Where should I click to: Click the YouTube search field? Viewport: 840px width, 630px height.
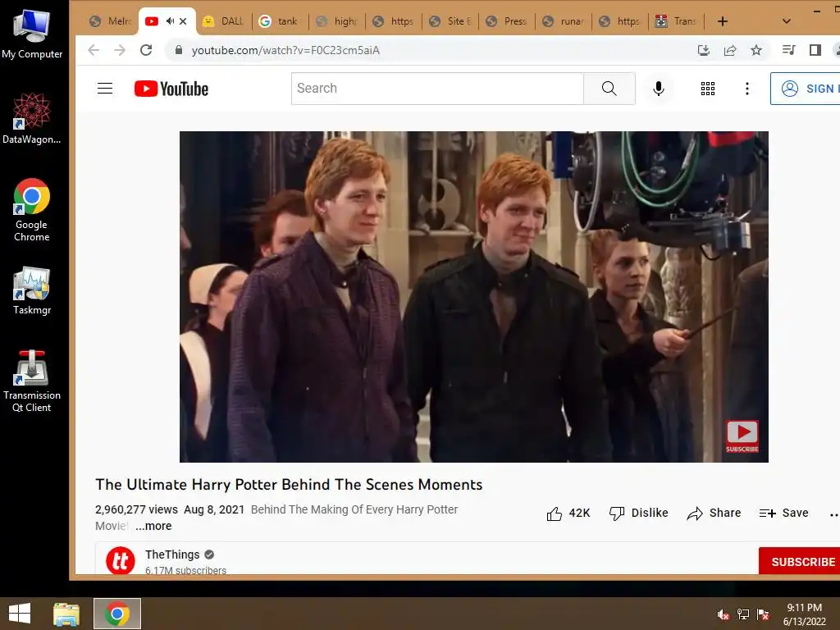click(437, 89)
